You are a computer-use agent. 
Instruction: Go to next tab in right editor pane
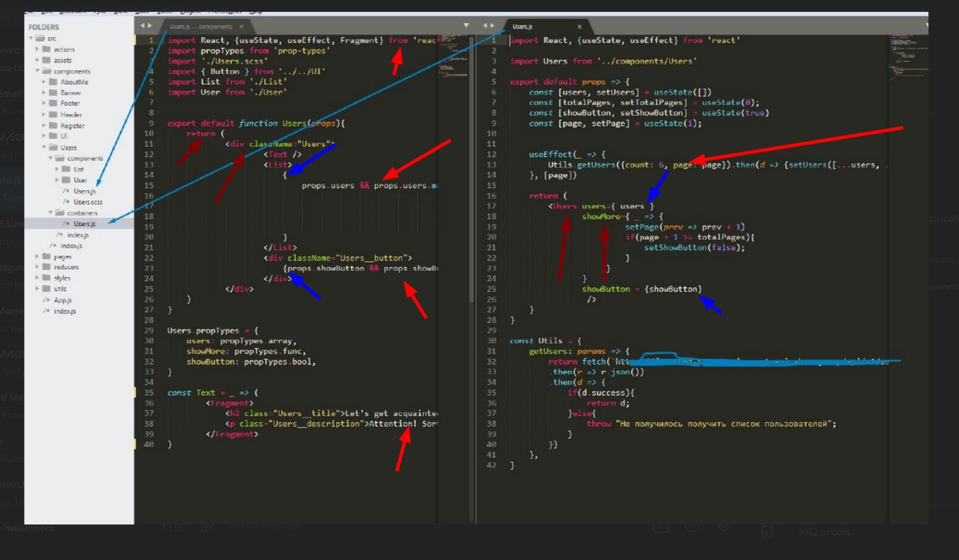[492, 25]
